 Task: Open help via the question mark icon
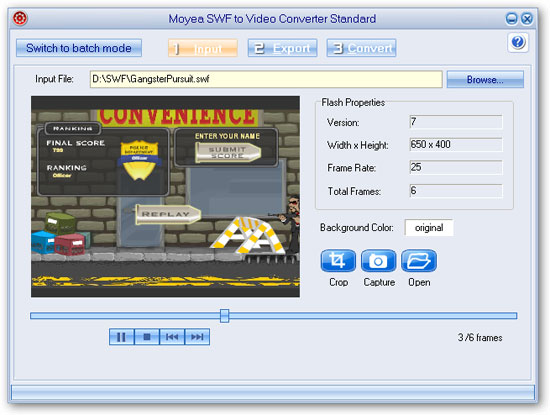(518, 42)
